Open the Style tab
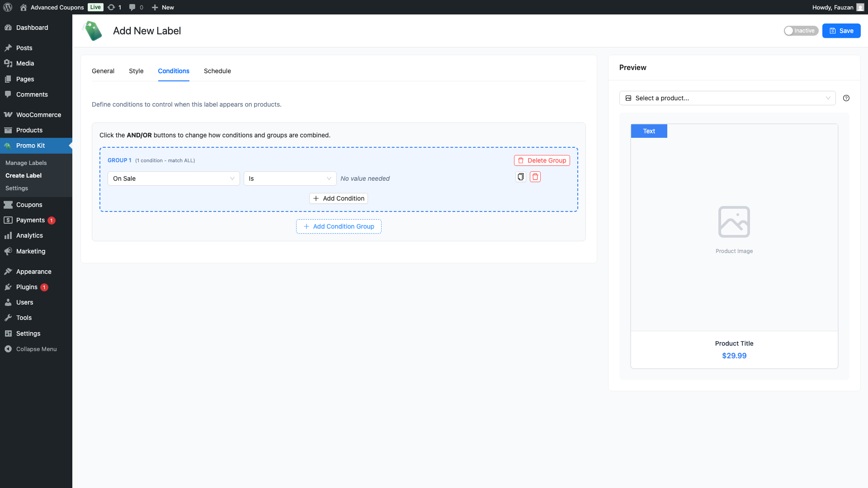Viewport: 868px width, 488px height. point(136,71)
